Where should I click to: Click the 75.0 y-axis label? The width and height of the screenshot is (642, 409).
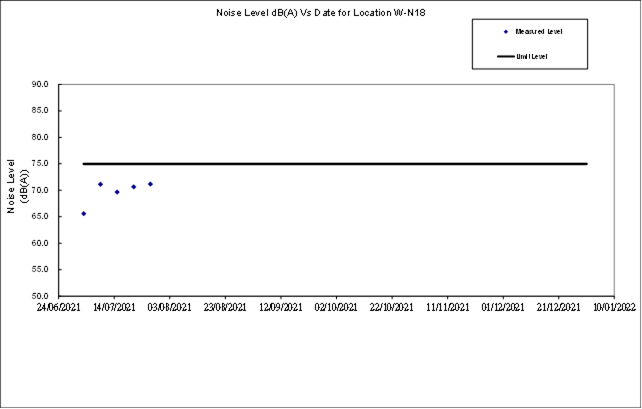(67, 164)
